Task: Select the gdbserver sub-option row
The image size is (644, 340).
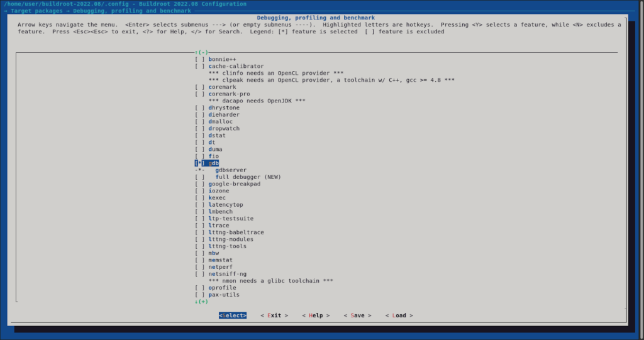Action: click(230, 170)
